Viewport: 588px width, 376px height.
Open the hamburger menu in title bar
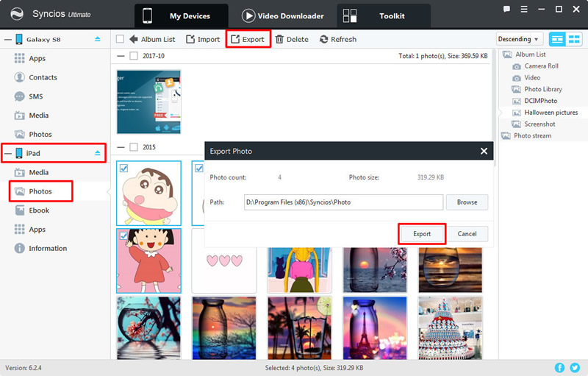[x=524, y=9]
